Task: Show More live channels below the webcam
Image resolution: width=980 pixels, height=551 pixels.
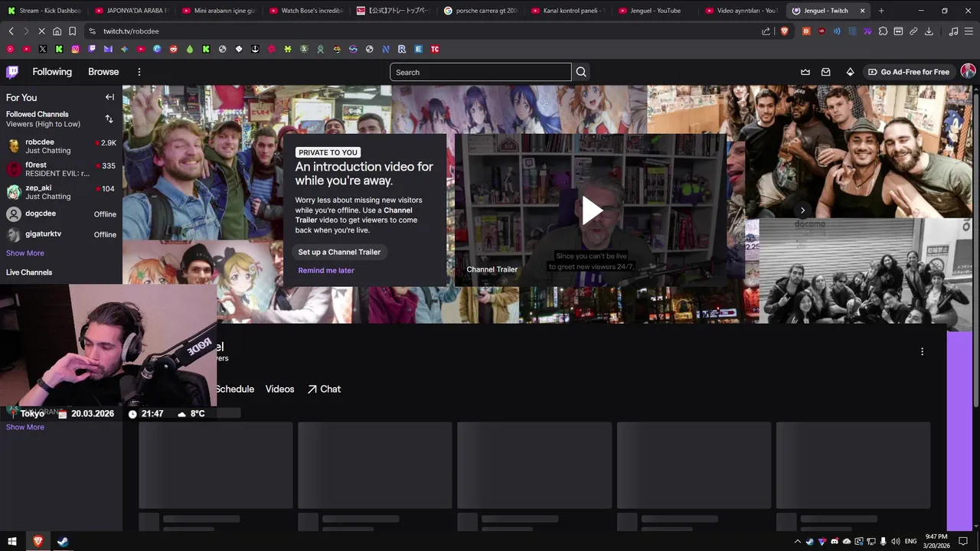Action: point(25,427)
